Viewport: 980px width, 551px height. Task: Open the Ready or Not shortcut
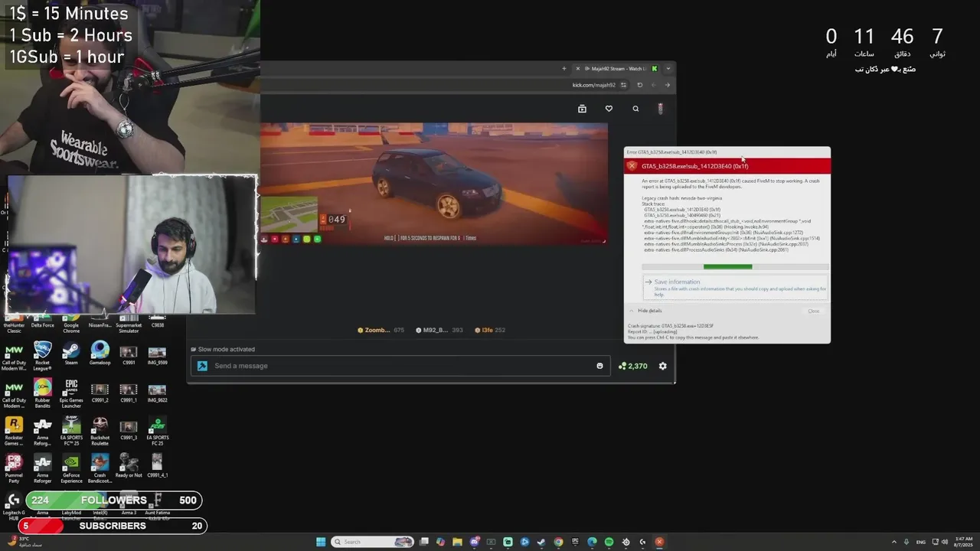tap(129, 467)
